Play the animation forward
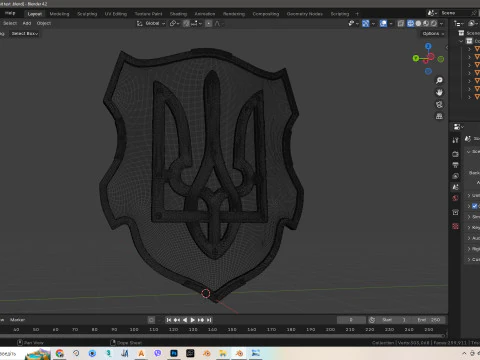 [193, 320]
